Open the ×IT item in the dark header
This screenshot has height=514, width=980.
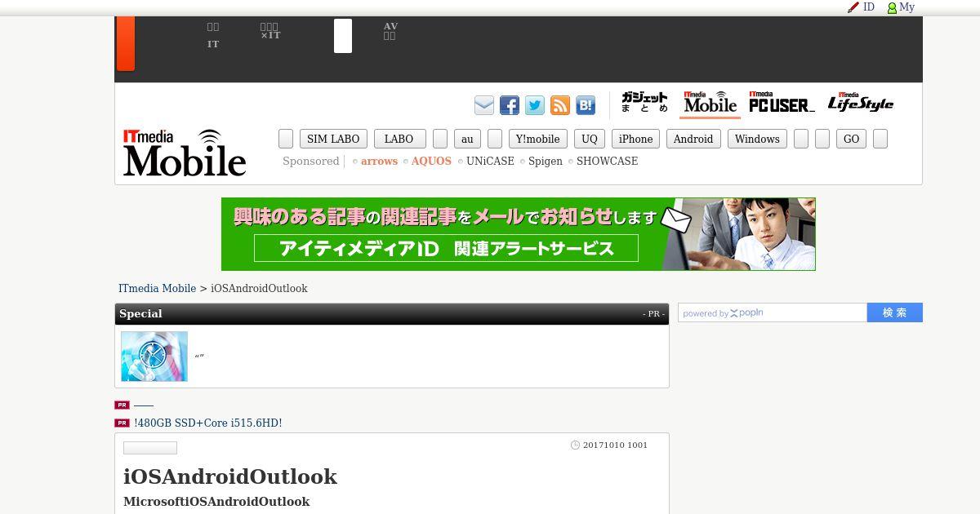[x=270, y=31]
